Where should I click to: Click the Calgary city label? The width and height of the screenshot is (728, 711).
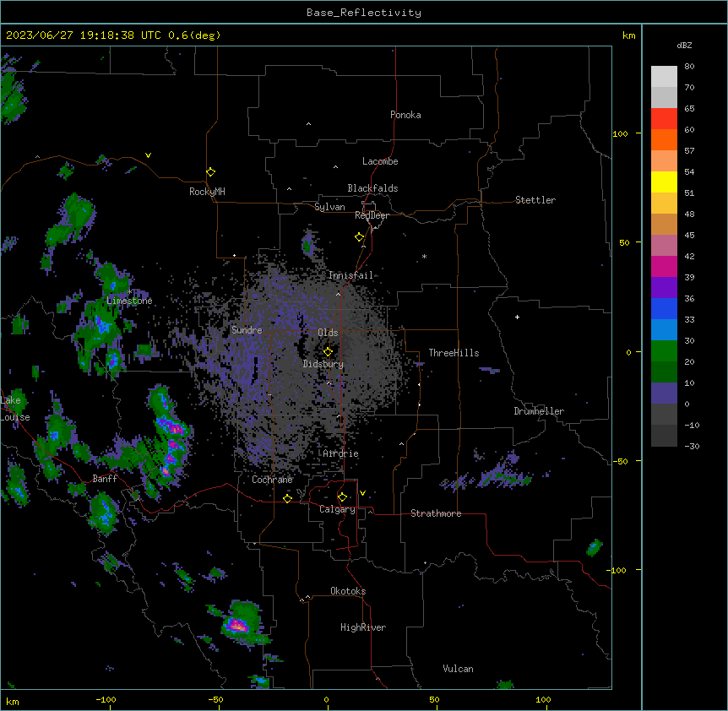(337, 509)
